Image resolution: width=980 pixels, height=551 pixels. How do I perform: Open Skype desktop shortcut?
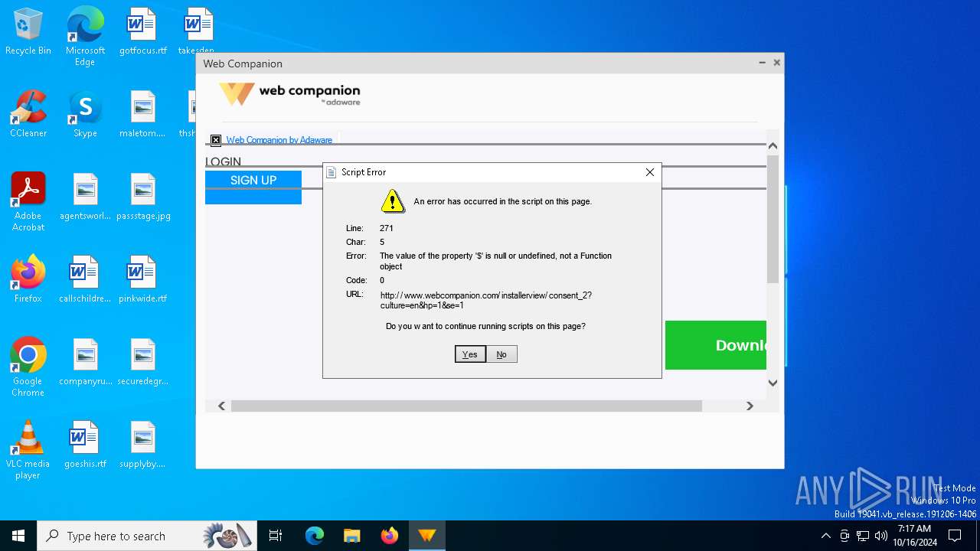pos(85,115)
